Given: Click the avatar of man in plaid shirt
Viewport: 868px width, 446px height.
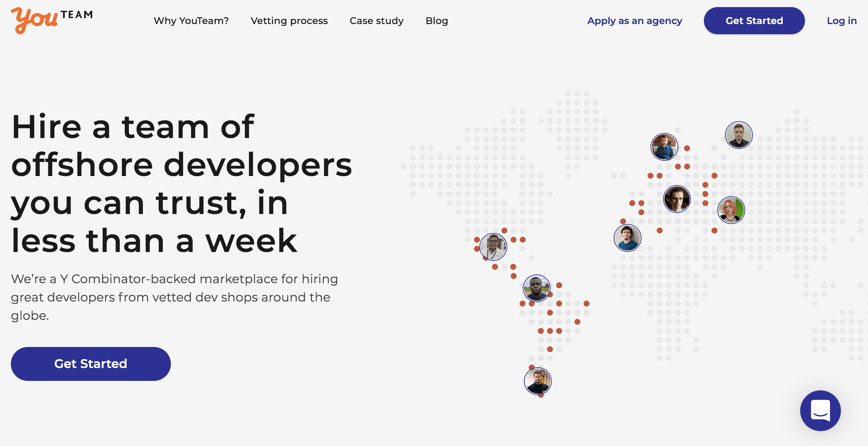Looking at the screenshot, I should [x=664, y=147].
